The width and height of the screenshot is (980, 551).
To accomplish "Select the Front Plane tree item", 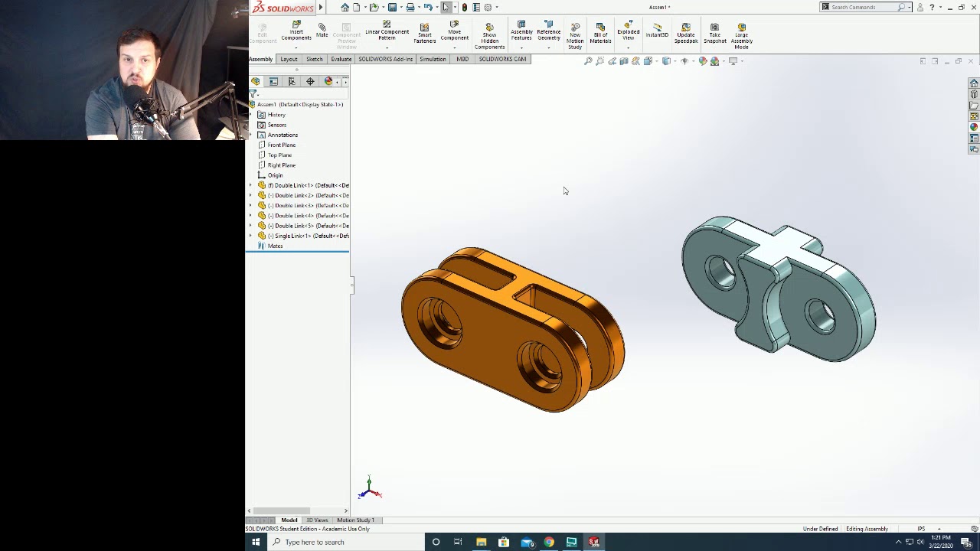I will click(x=276, y=145).
